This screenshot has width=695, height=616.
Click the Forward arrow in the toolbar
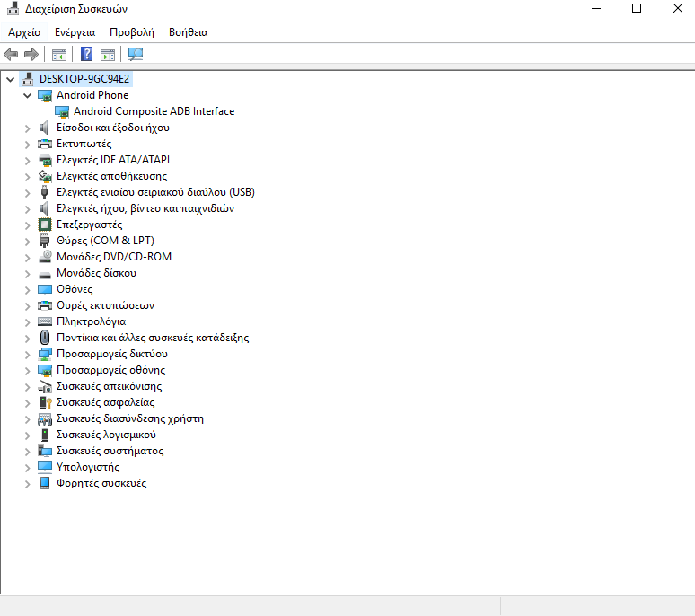(x=31, y=55)
